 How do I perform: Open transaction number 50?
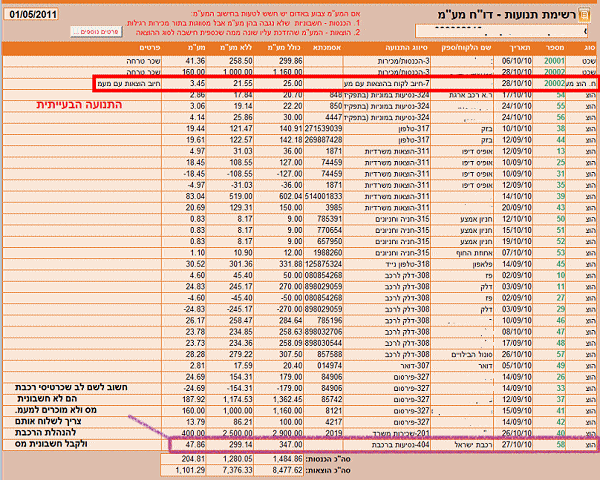click(x=561, y=219)
